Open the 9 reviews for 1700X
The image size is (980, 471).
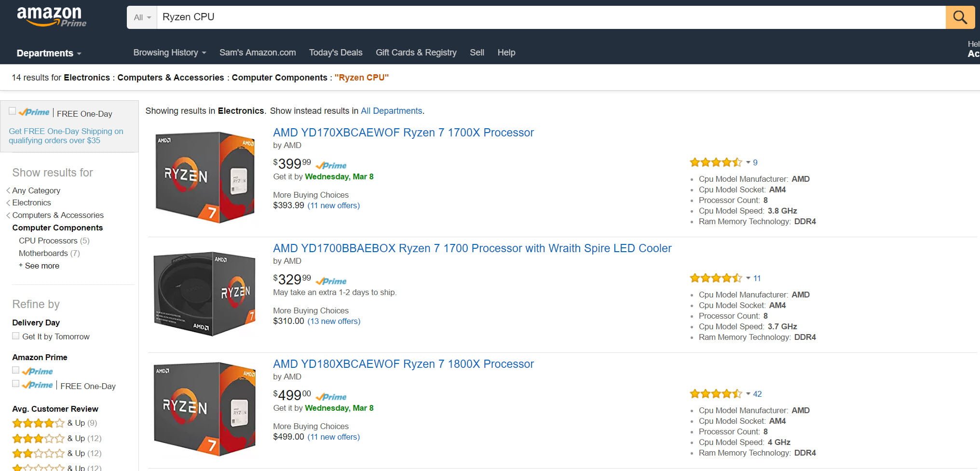coord(755,162)
